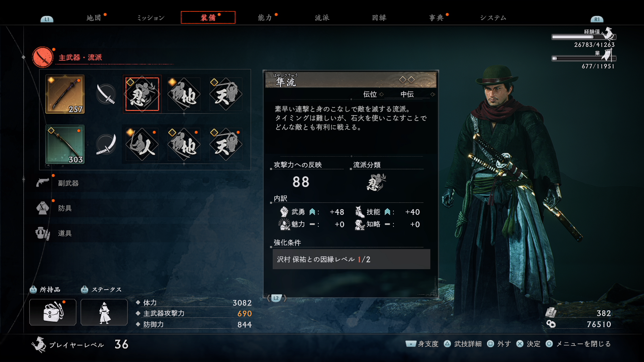Open the システム system tab
The height and width of the screenshot is (362, 644).
click(493, 18)
